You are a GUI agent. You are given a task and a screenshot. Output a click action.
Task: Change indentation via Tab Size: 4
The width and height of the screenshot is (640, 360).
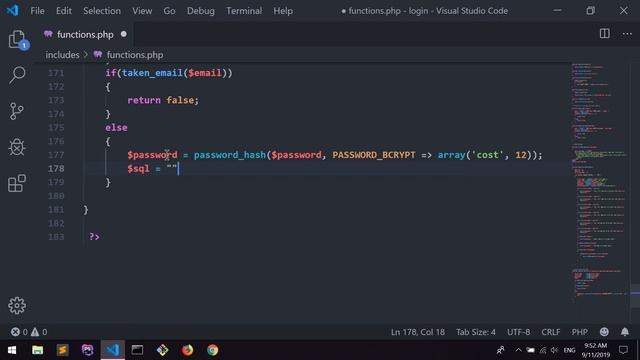click(x=476, y=332)
